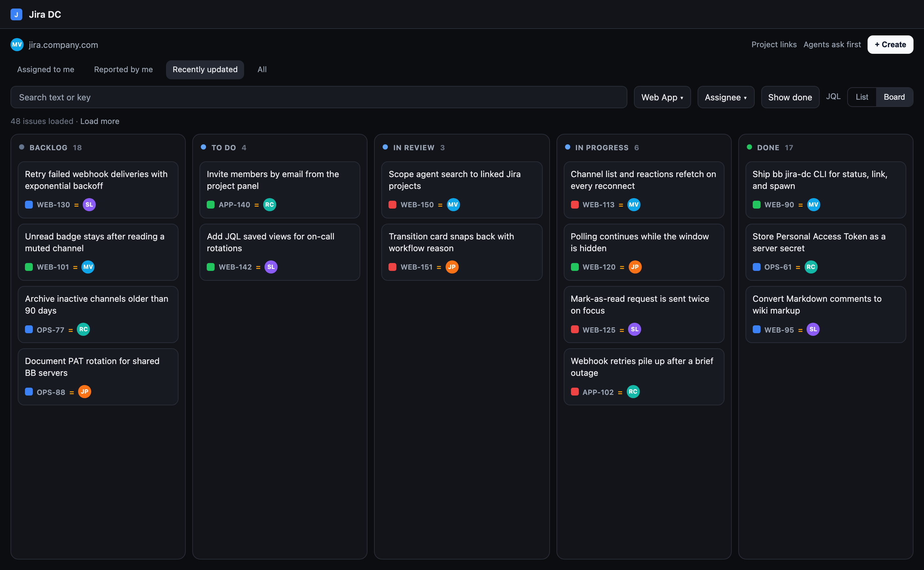Screen dimensions: 924x570
Task: Click JP assignee avatar on WEB-151 card
Action: (452, 267)
